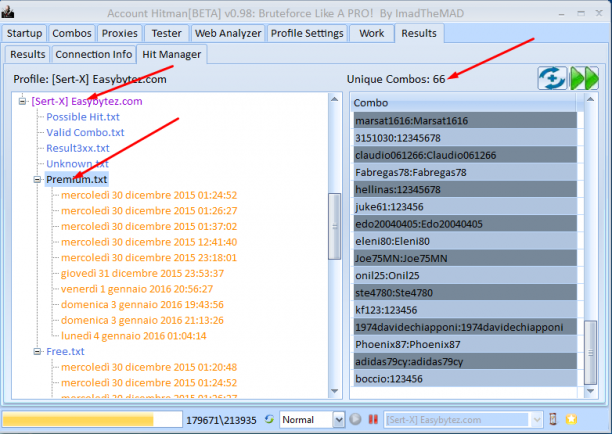Click the Profile: [Sert-X] Easybytez.com label
Image resolution: width=612 pixels, height=434 pixels.
coord(90,79)
